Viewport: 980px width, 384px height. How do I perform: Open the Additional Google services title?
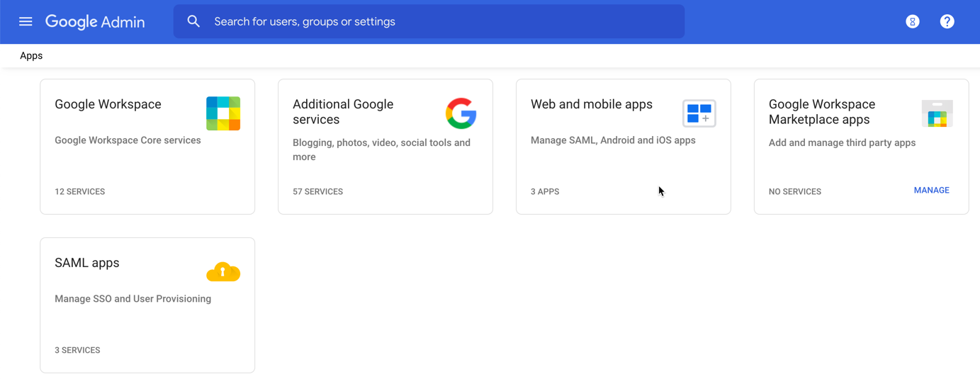pos(343,112)
